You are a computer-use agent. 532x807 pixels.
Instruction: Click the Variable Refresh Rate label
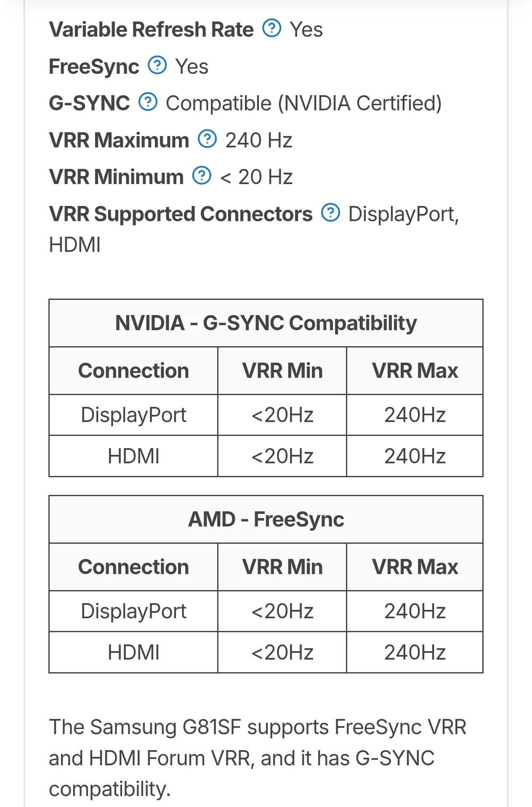click(151, 29)
